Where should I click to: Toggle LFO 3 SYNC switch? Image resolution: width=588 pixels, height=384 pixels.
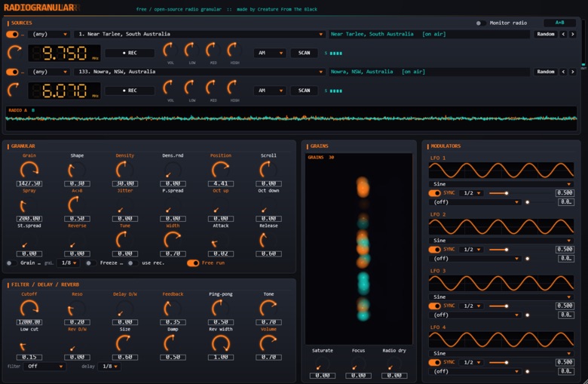pyautogui.click(x=435, y=306)
